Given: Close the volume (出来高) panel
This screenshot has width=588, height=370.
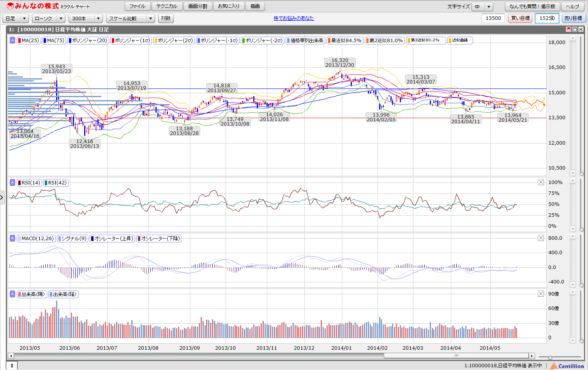Looking at the screenshot, I should coord(541,294).
